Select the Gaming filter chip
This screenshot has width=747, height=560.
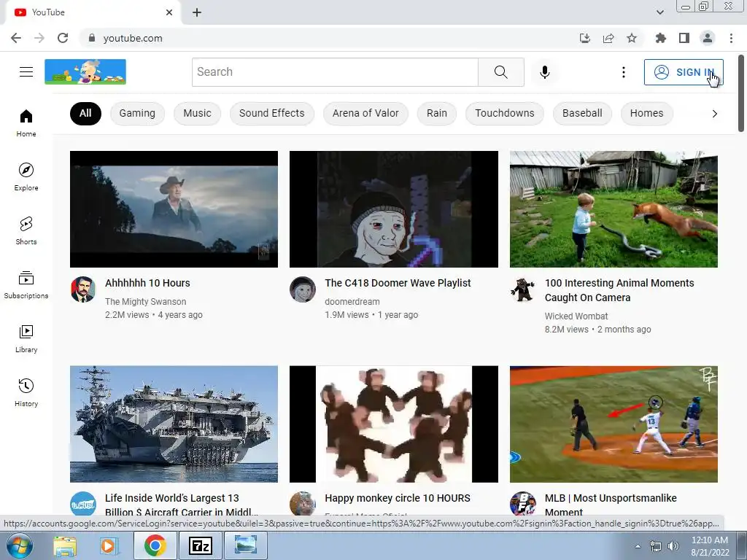137,113
